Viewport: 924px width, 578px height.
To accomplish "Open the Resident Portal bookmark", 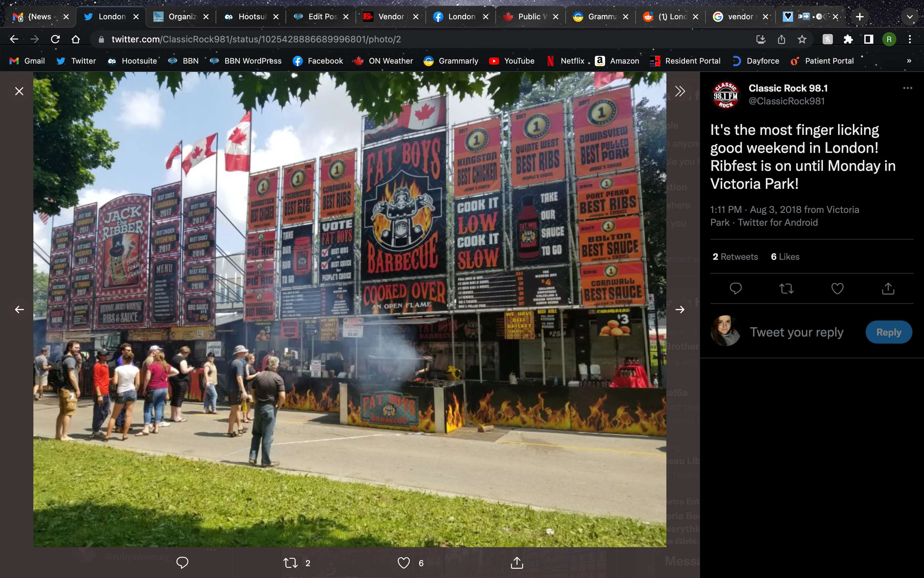I will coord(685,61).
